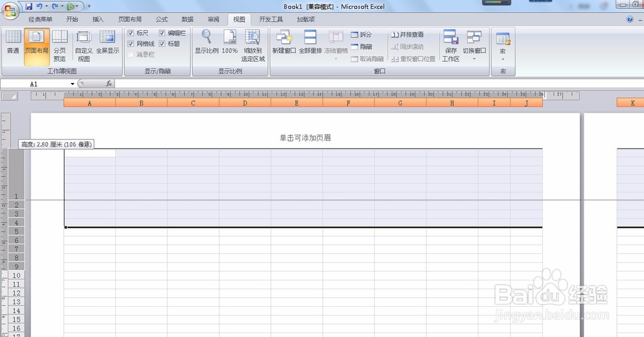Open the Formulas tab (公式)
This screenshot has width=644, height=337.
pos(162,19)
